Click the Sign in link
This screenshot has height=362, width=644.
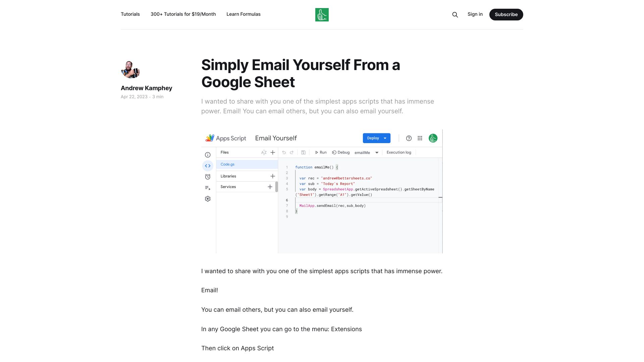click(x=475, y=14)
